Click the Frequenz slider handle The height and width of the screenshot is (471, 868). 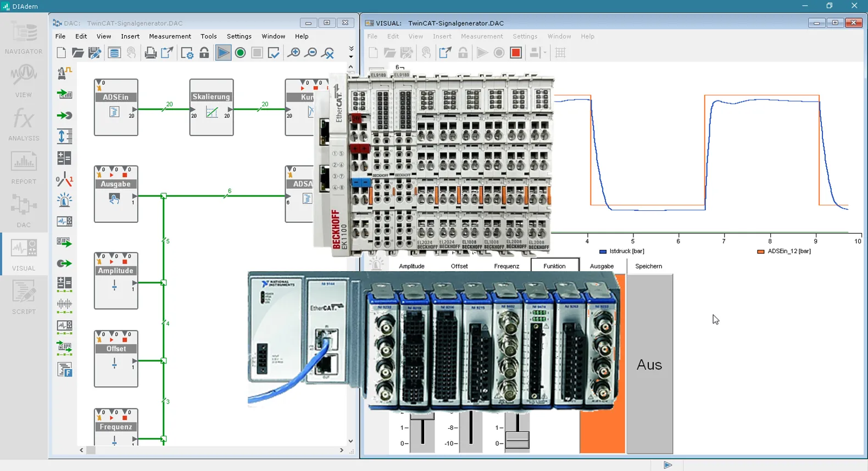point(518,440)
